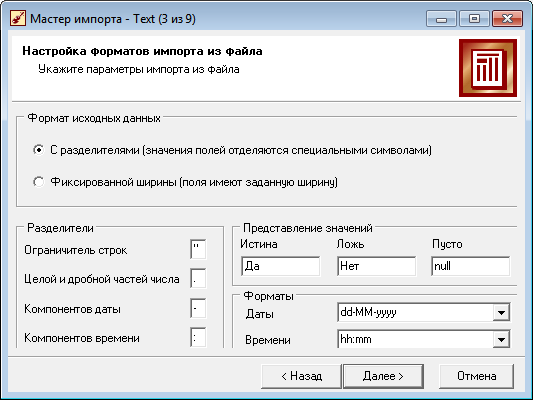Click the 'Укажите параметры импорта из файла' text
Viewport: 533px width, 400px height.
tap(139, 69)
